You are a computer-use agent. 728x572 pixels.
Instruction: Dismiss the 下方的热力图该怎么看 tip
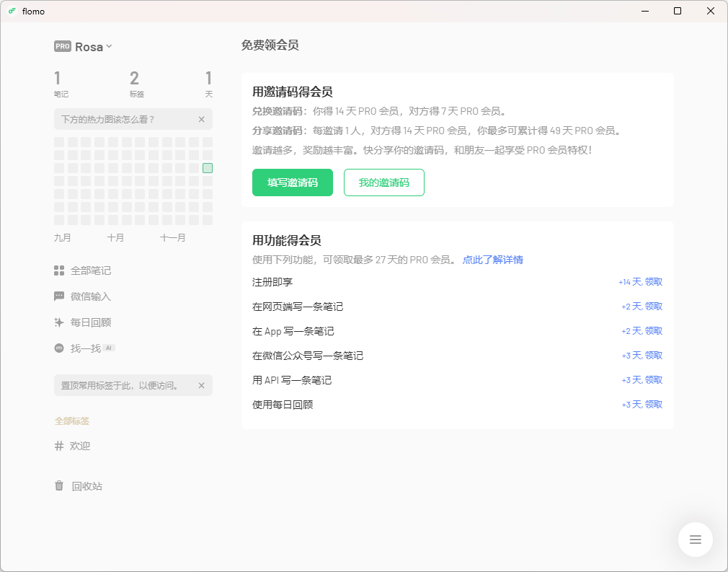(201, 119)
